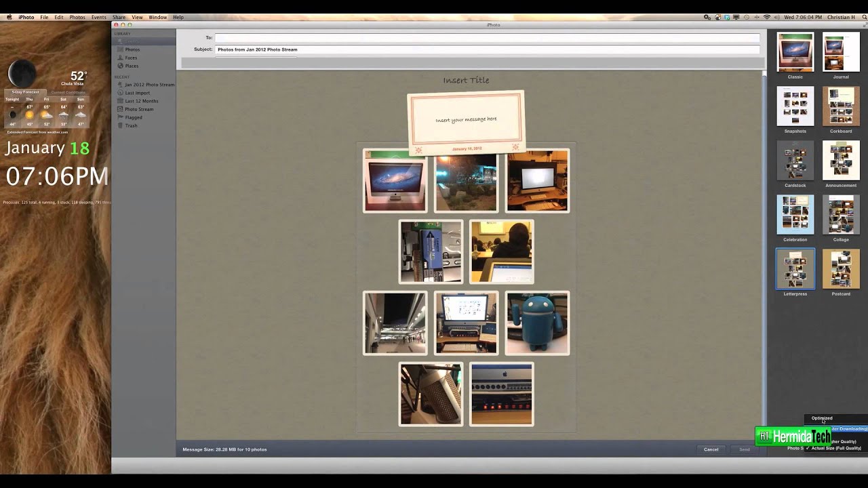
Task: Select the iMac box photo in email layout
Action: [x=395, y=181]
